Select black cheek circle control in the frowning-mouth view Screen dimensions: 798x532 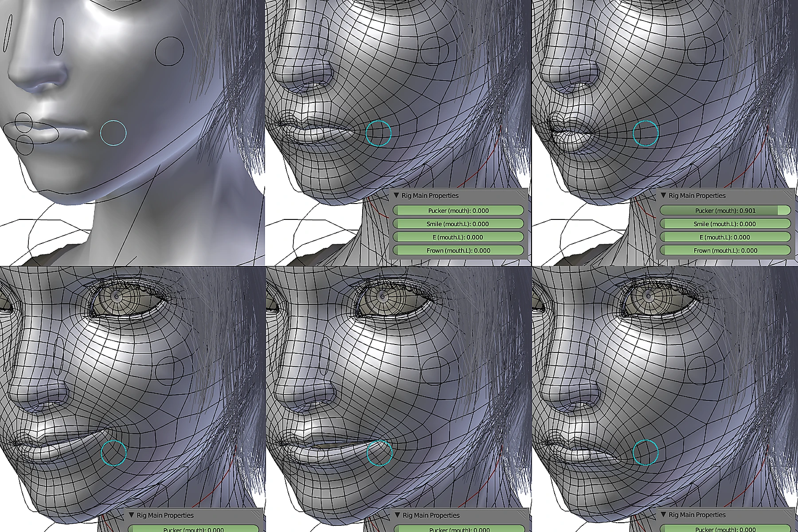(702, 371)
